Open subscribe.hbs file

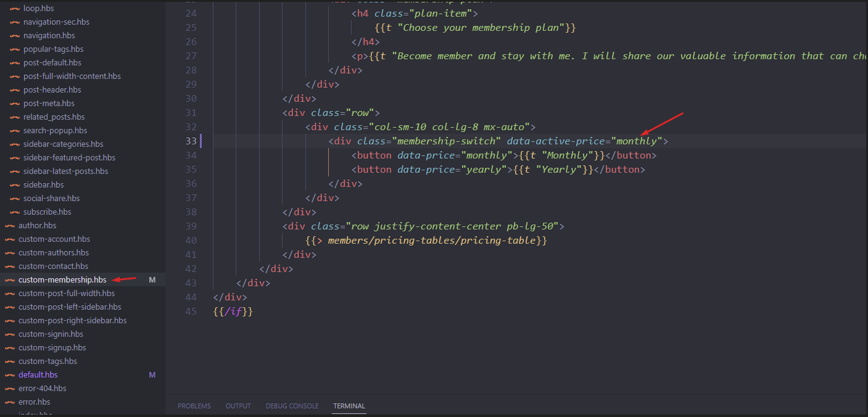(48, 212)
